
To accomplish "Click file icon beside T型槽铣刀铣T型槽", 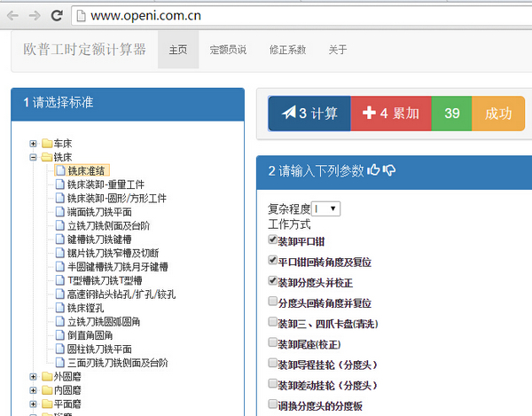I will (59, 280).
